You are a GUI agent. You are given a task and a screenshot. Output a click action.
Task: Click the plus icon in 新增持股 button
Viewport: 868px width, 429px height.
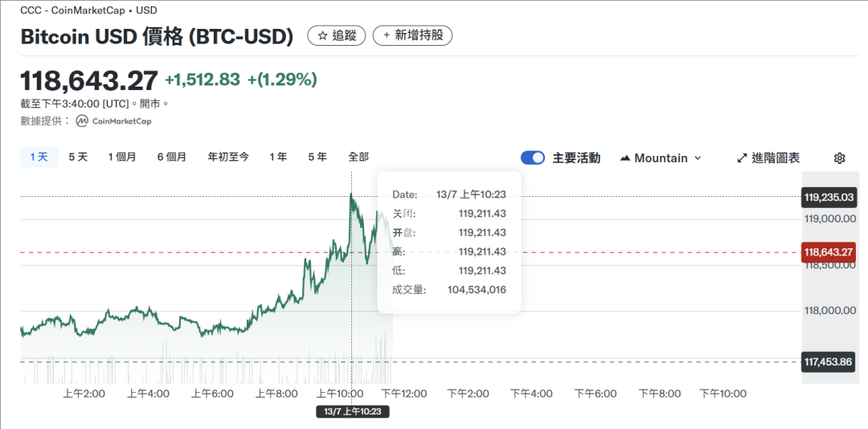tap(387, 35)
